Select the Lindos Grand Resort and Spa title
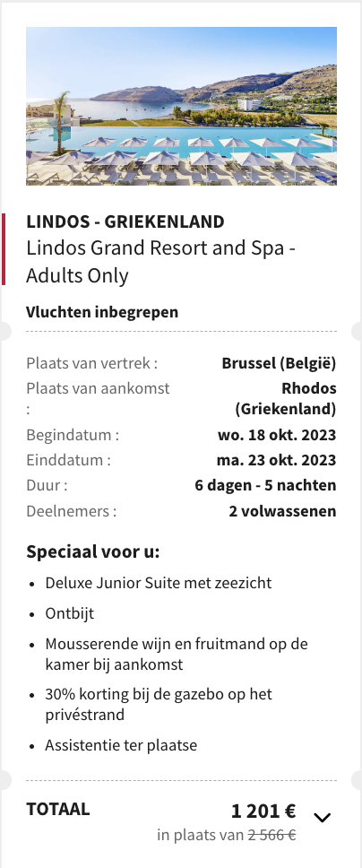 (160, 261)
